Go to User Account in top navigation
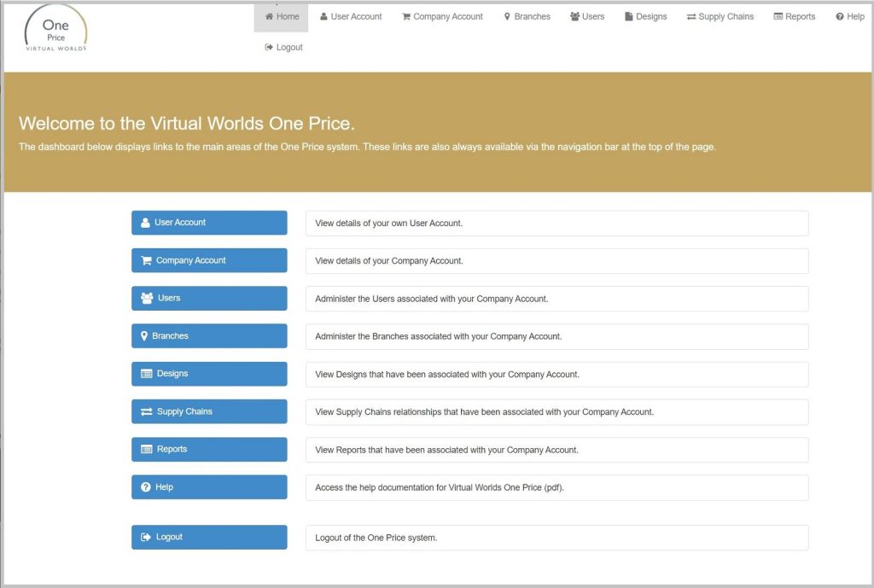 pos(351,17)
